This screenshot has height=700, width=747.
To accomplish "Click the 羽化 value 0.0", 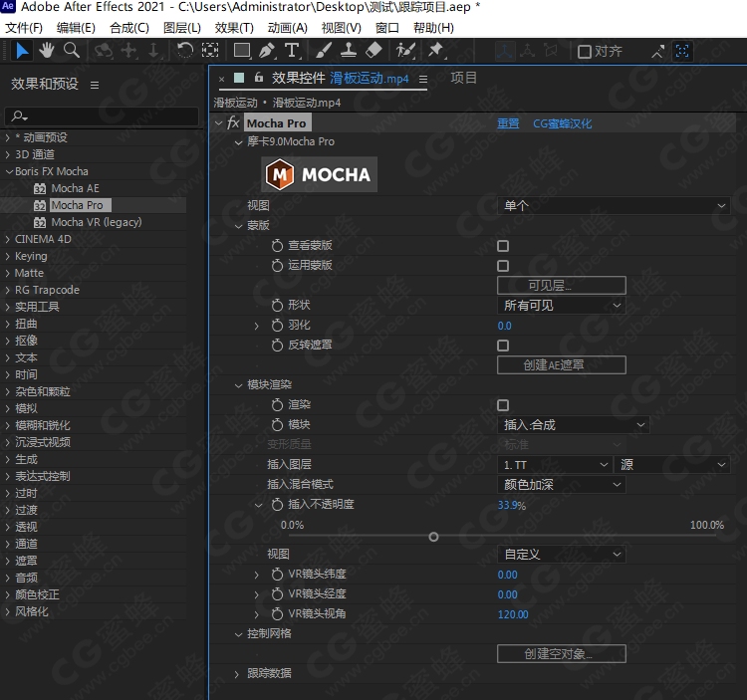I will click(505, 326).
